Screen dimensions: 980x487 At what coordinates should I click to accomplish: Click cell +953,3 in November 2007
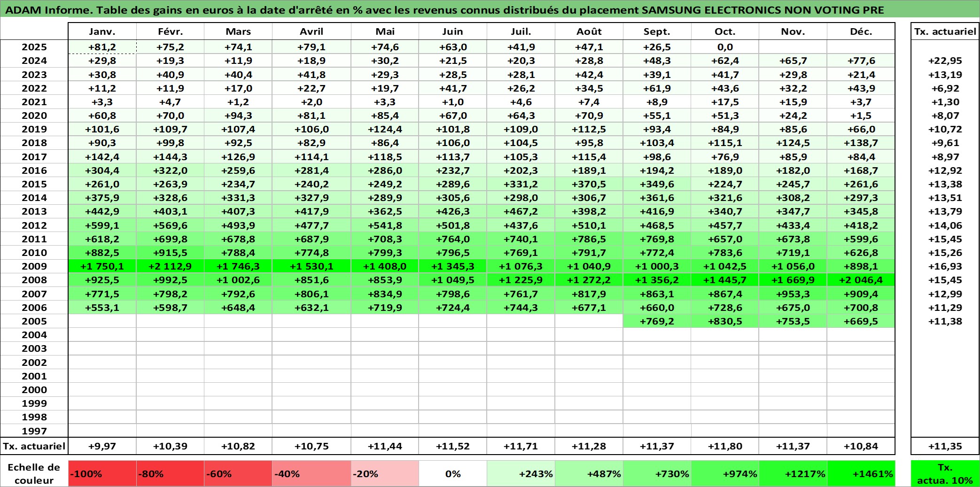(793, 294)
